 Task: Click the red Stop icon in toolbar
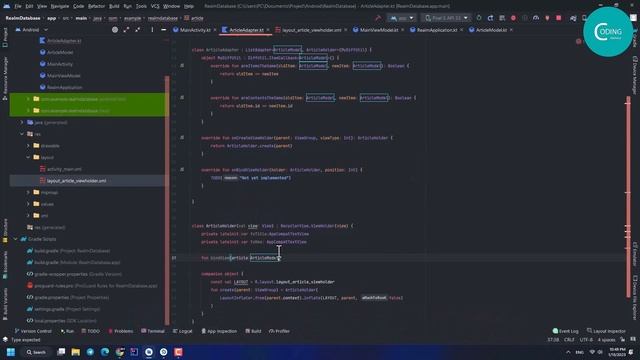[559, 18]
